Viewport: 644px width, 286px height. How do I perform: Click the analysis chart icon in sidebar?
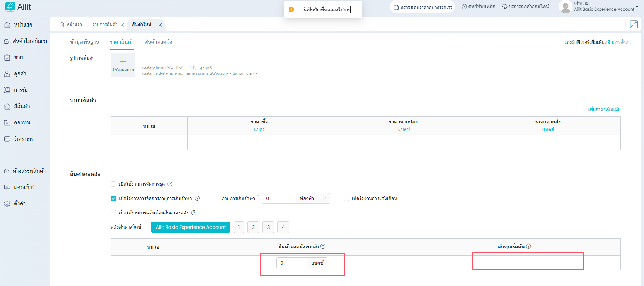click(x=7, y=139)
